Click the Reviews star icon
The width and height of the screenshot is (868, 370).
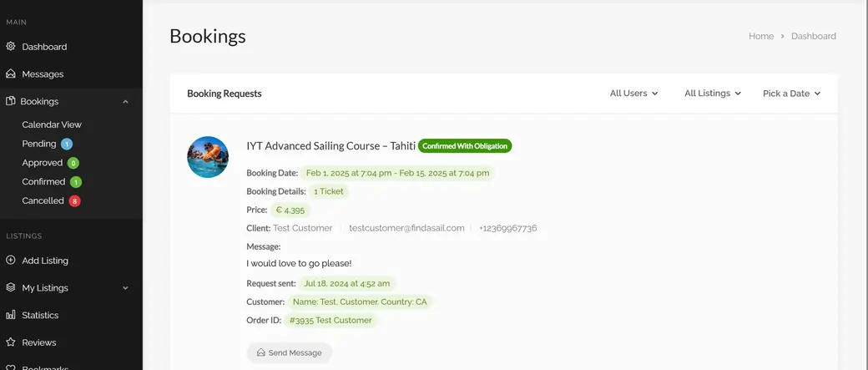(11, 342)
